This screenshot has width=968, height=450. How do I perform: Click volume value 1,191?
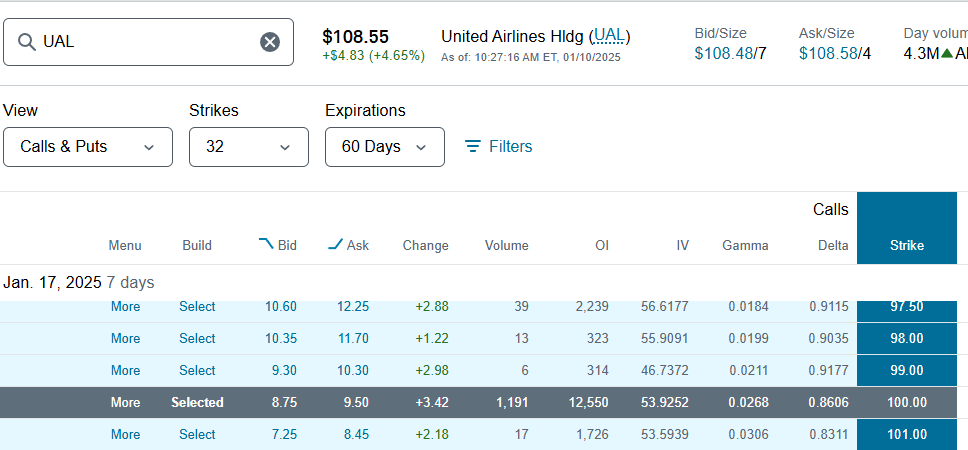(x=512, y=402)
